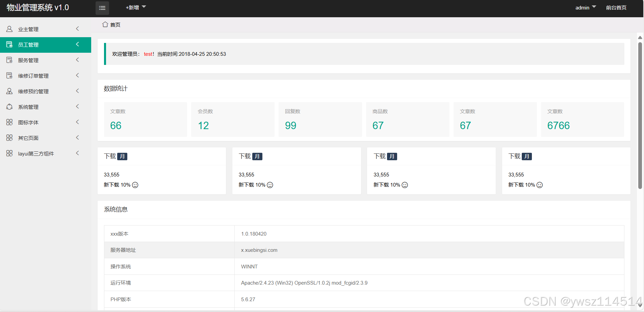Select the 员工管理 menu item
The height and width of the screenshot is (312, 644).
pyautogui.click(x=46, y=45)
